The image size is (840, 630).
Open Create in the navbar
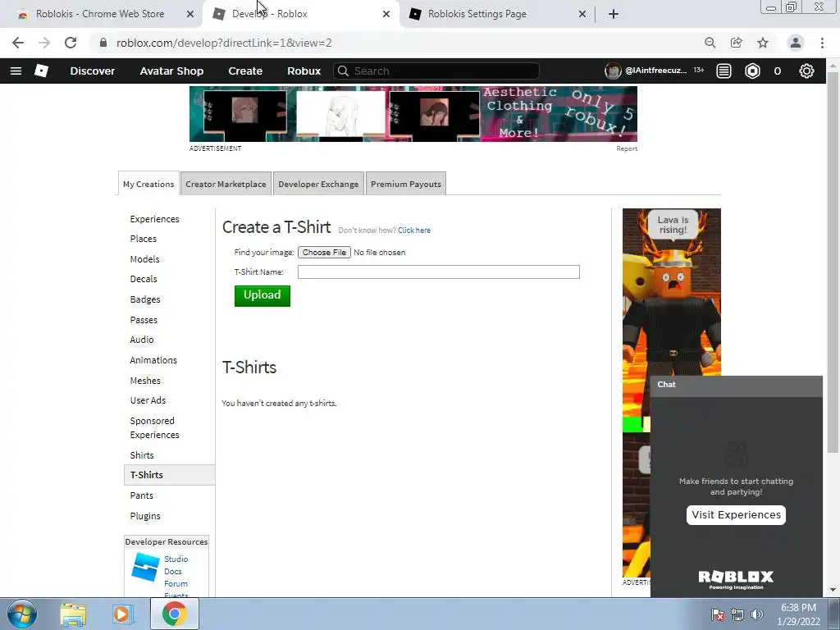click(245, 71)
